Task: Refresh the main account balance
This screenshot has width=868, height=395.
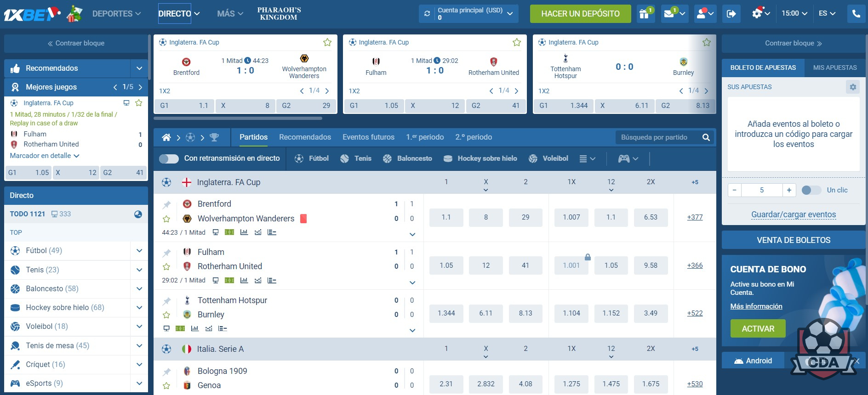Action: pos(427,14)
